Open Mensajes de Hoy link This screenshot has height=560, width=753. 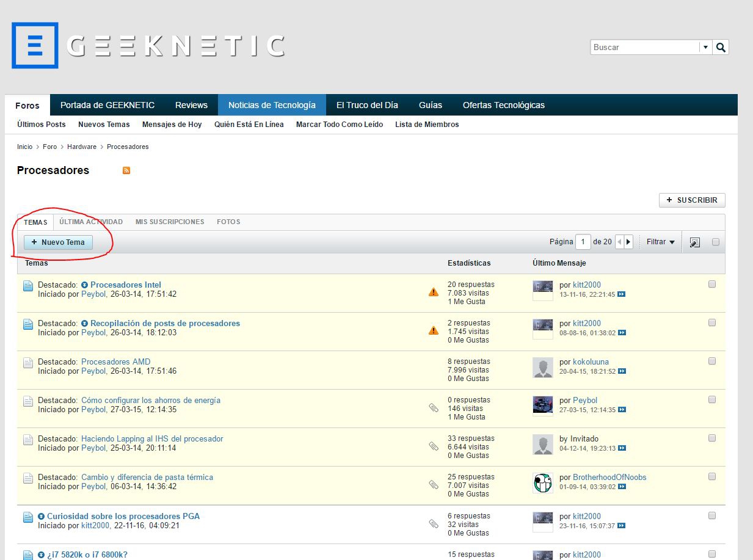click(172, 125)
